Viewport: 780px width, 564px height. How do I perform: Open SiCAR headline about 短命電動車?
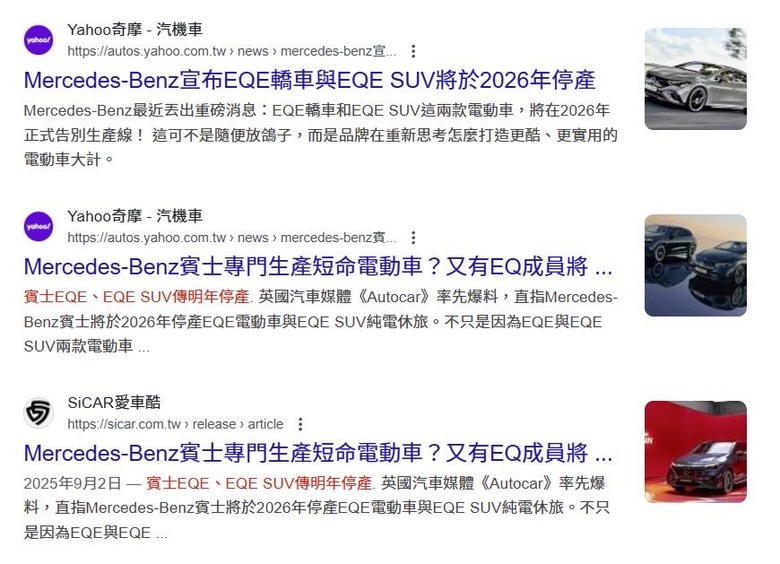318,454
